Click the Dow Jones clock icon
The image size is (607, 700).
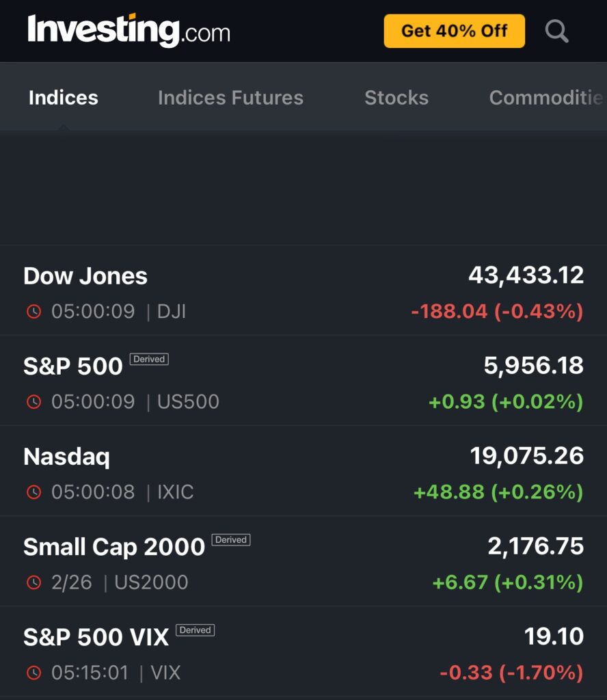coord(33,312)
